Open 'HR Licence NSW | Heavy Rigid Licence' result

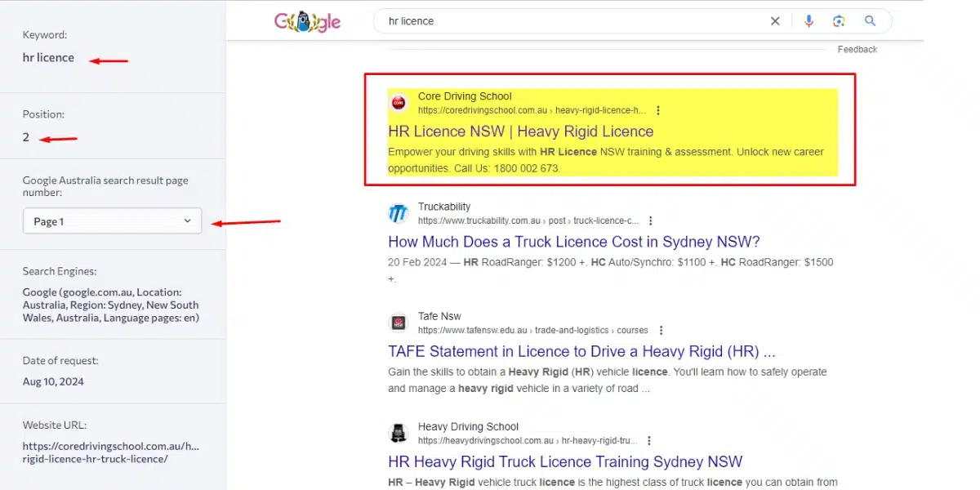click(521, 131)
